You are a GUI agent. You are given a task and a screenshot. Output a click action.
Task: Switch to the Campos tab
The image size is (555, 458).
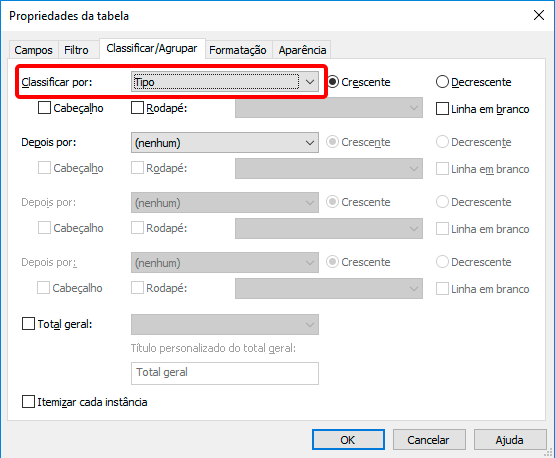pos(33,50)
